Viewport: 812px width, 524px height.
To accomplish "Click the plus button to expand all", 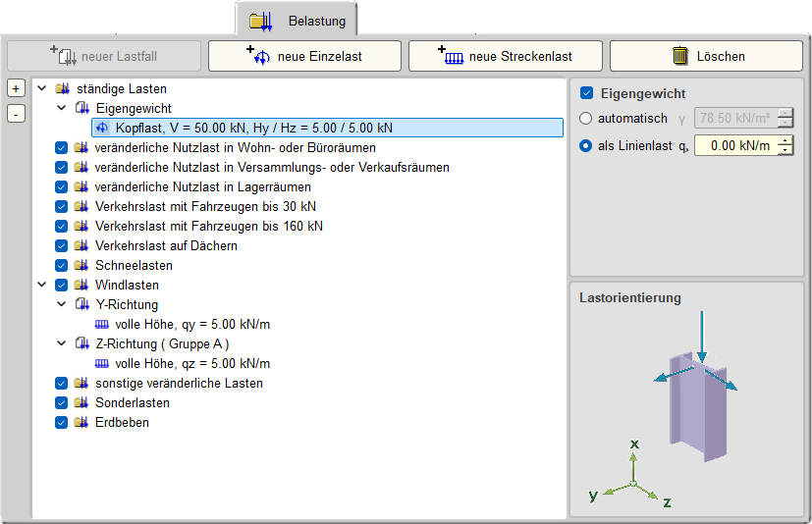I will pos(16,87).
